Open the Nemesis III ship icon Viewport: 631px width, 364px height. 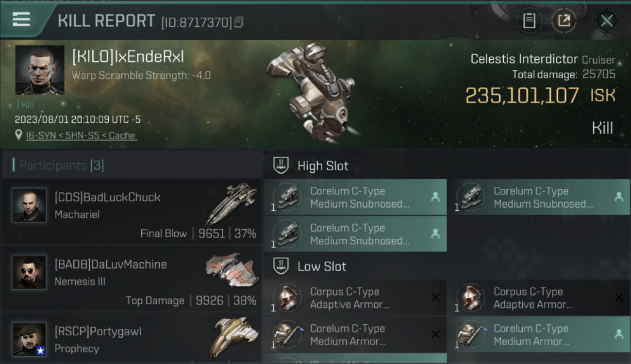tap(229, 270)
